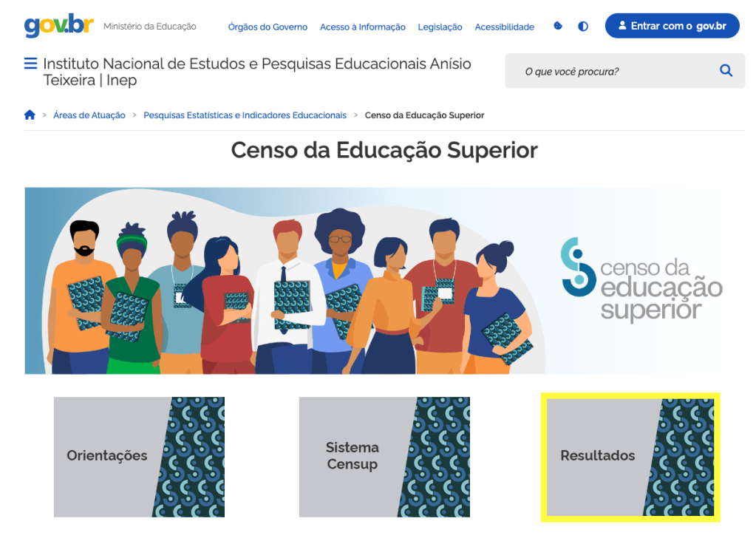The width and height of the screenshot is (756, 541).
Task: Open the Acessibilidade link
Action: pyautogui.click(x=504, y=27)
